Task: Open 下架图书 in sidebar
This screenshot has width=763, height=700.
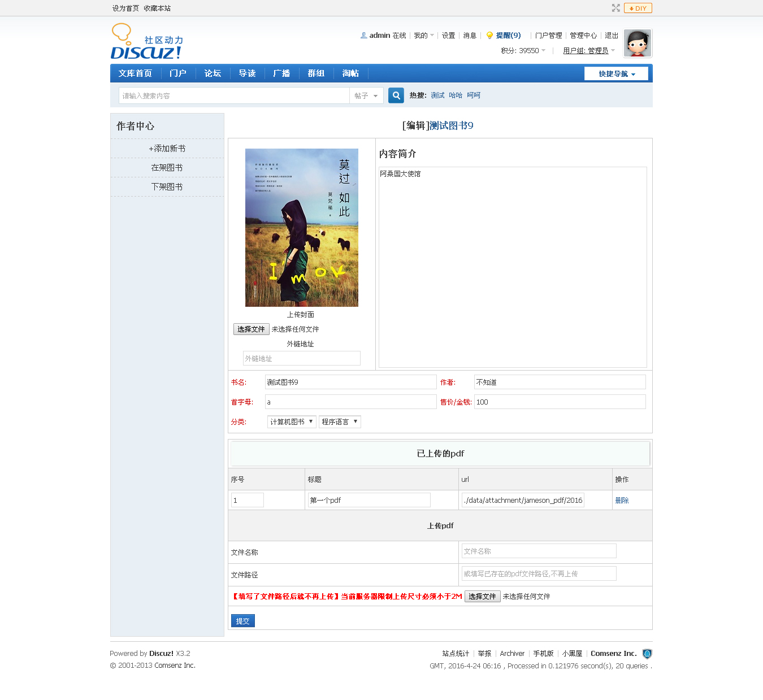Action: point(167,186)
